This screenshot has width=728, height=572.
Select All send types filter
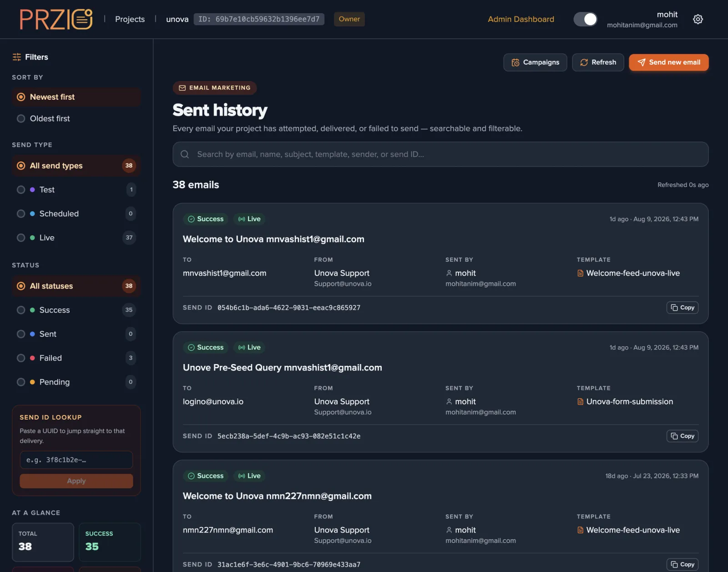76,166
